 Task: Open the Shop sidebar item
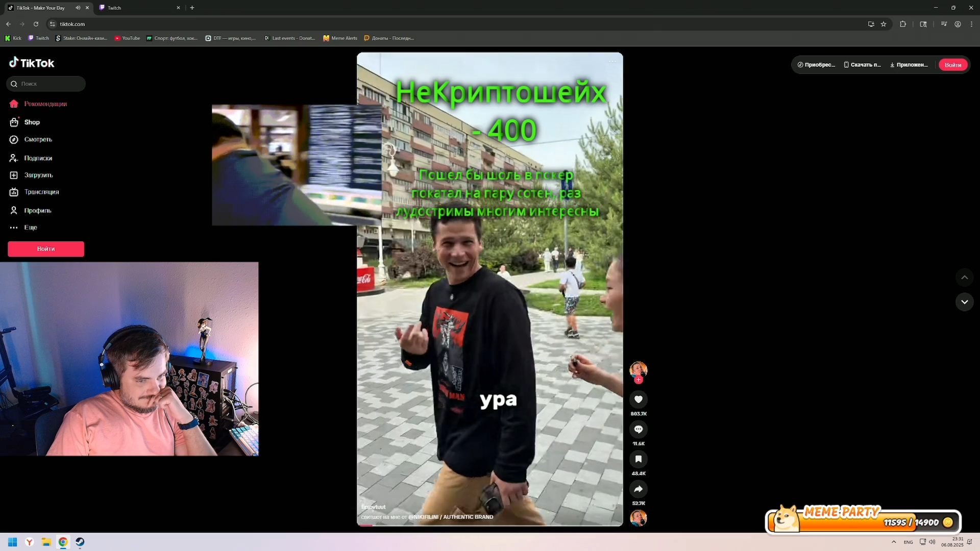point(32,122)
